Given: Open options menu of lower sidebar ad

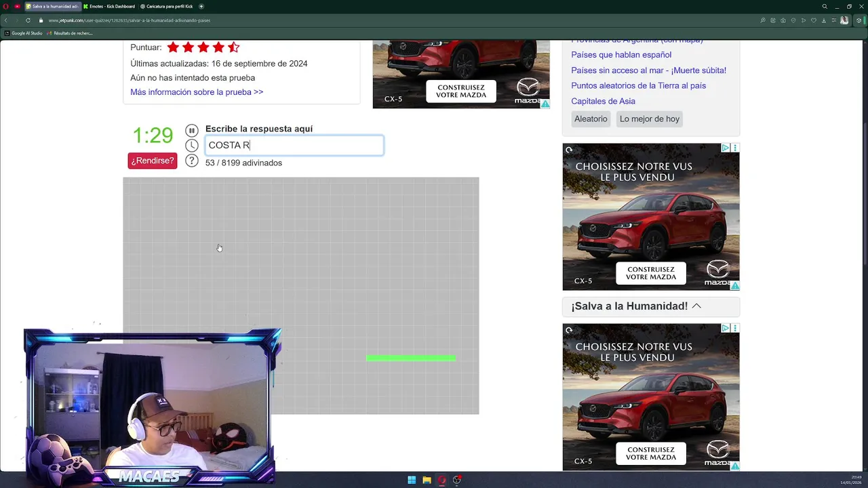Looking at the screenshot, I should click(735, 328).
